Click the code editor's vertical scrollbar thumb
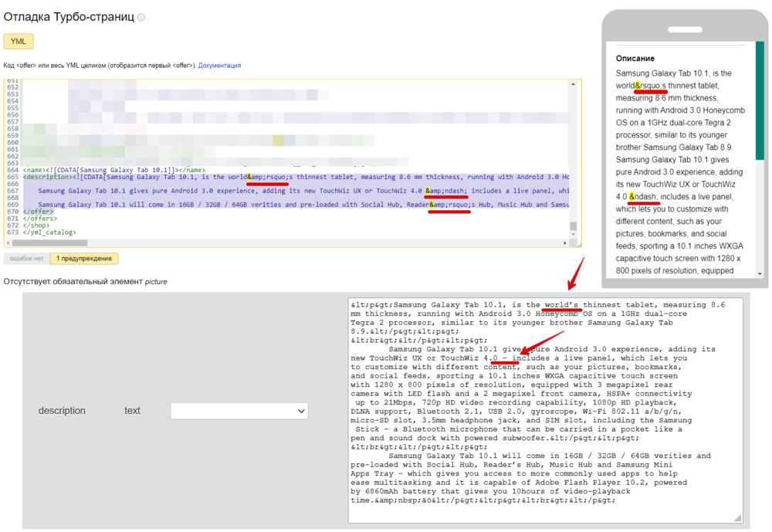The image size is (772, 532). click(x=573, y=227)
